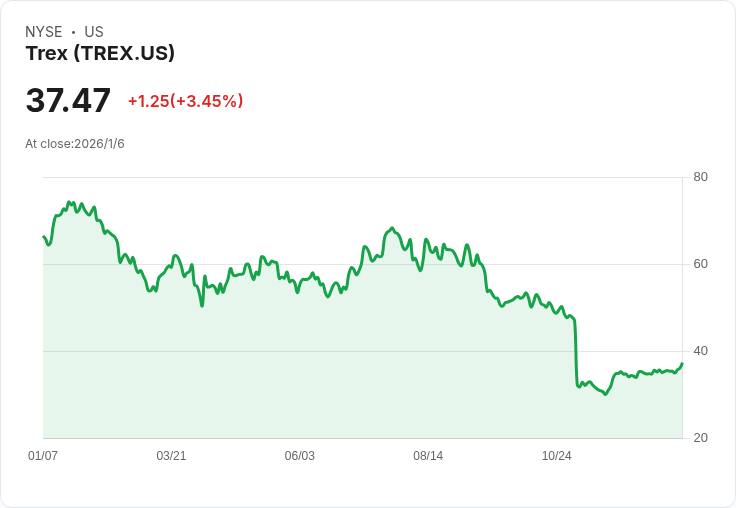Click the NYSE exchange label
The width and height of the screenshot is (736, 508).
pyautogui.click(x=44, y=32)
